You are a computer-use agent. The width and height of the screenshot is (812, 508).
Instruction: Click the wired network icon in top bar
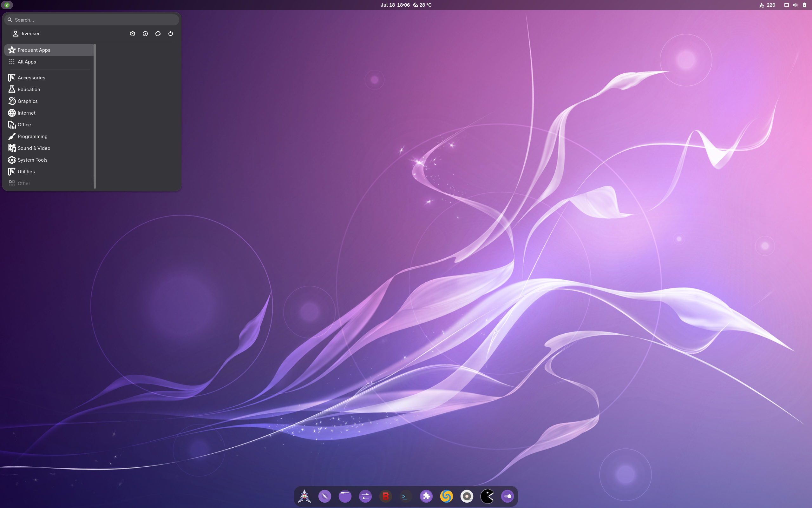[786, 5]
